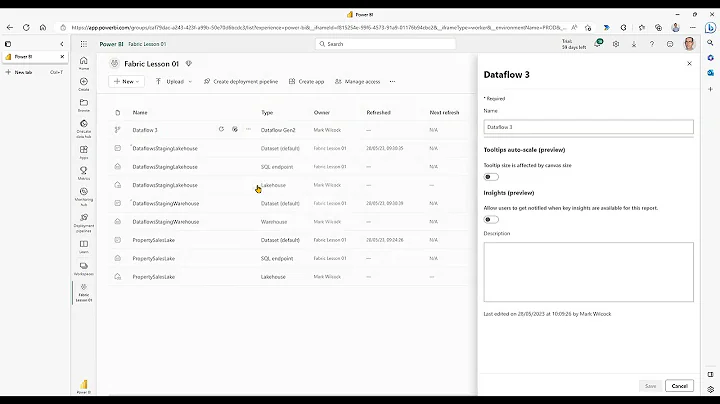
Task: Close the Power BI vertical tab
Action: tap(62, 56)
